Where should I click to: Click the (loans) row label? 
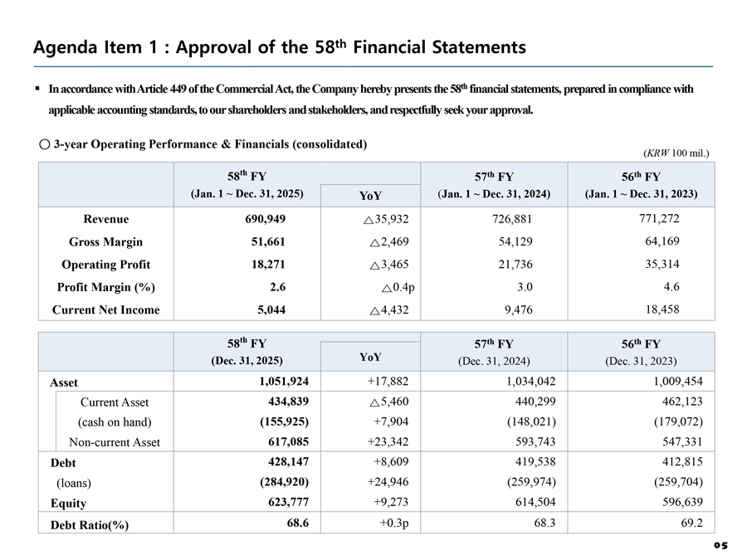(x=72, y=483)
